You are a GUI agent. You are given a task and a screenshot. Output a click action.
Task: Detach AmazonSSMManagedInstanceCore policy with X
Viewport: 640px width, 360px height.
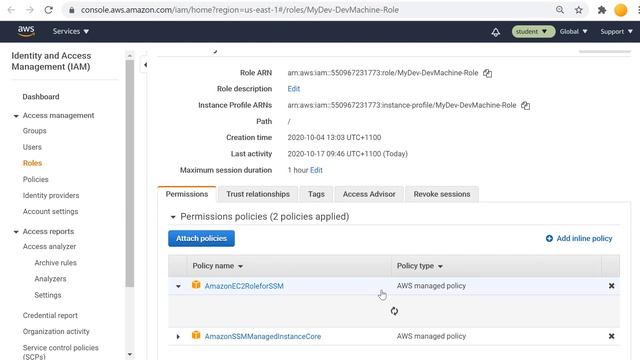coord(611,336)
